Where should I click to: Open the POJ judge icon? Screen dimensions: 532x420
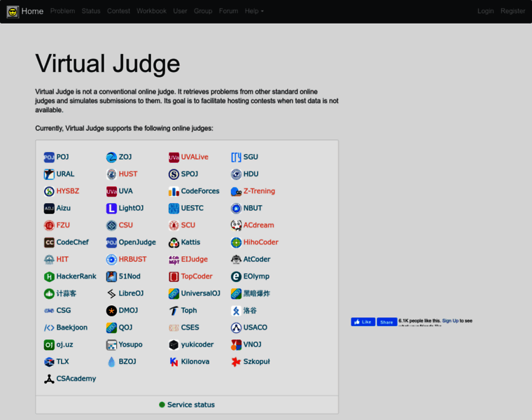(x=49, y=157)
